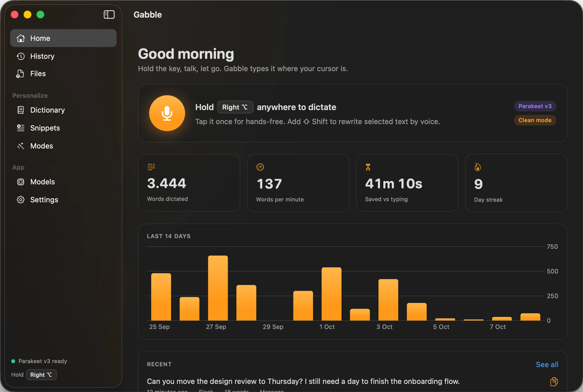This screenshot has width=583, height=392.
Task: Click the Right ⌥ hotkey at sidebar bottom
Action: click(x=41, y=375)
